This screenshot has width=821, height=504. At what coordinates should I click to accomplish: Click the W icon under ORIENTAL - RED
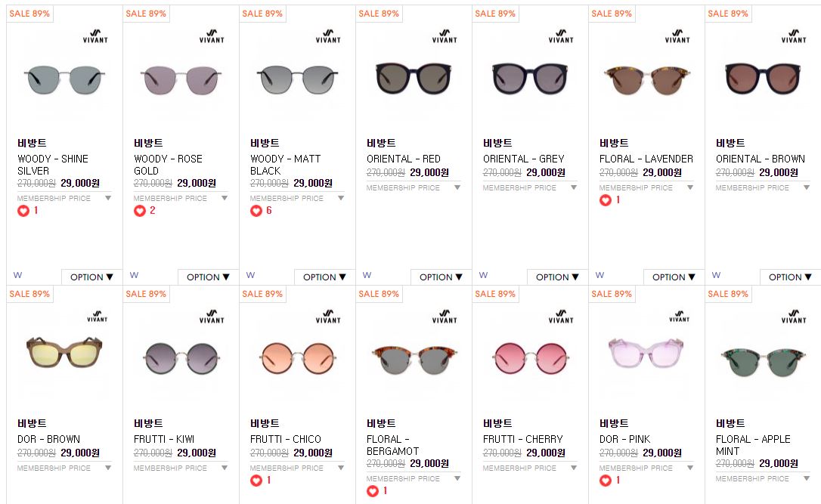tap(367, 275)
